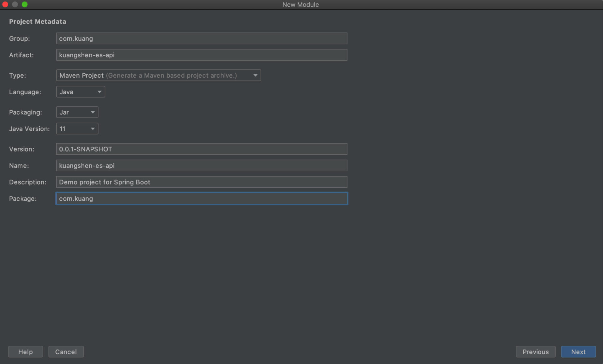Screen dimensions: 603x364
Task: Click the Packaging: label
Action: point(25,112)
